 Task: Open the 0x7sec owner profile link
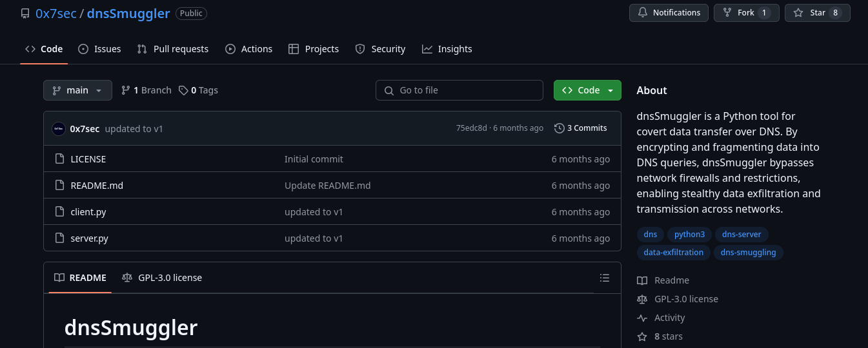[x=56, y=13]
